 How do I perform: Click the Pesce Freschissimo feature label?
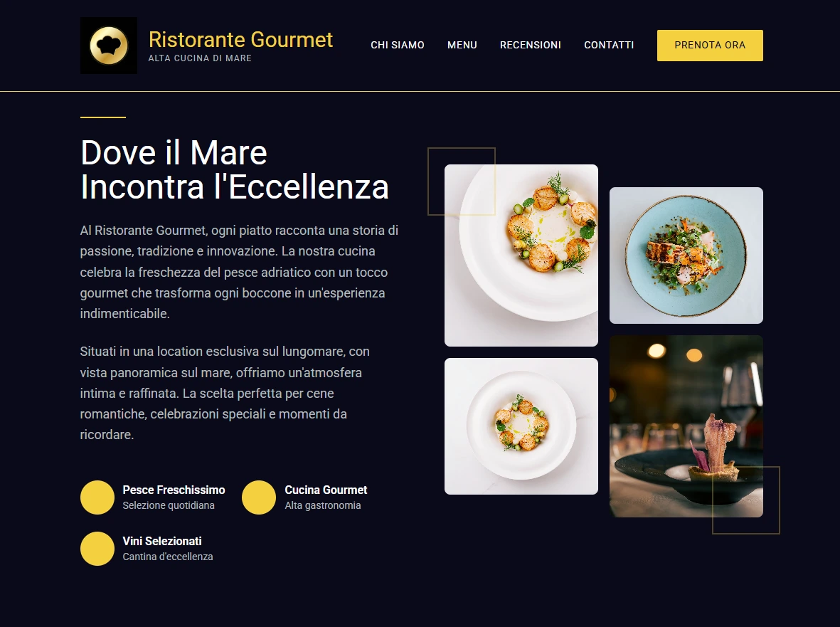[x=174, y=490]
